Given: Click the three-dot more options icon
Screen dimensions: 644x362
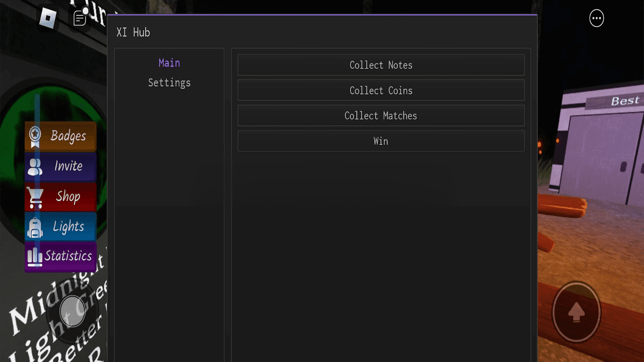Looking at the screenshot, I should click(x=596, y=18).
